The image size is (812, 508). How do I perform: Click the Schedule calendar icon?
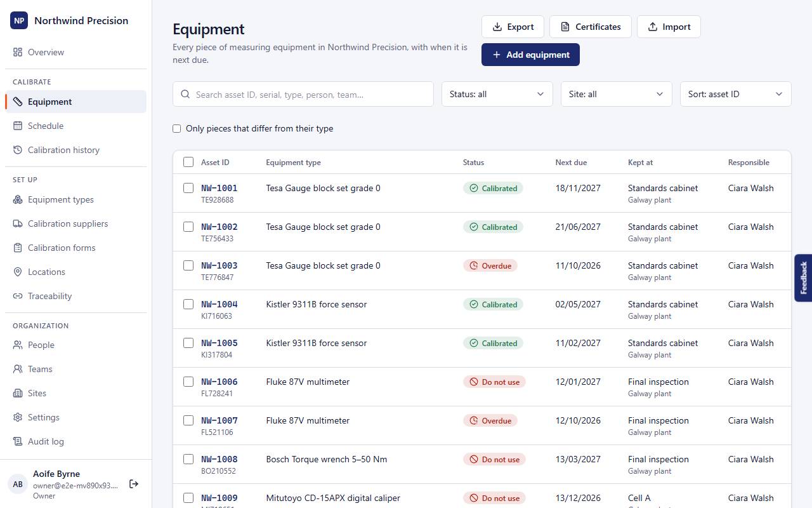point(18,126)
